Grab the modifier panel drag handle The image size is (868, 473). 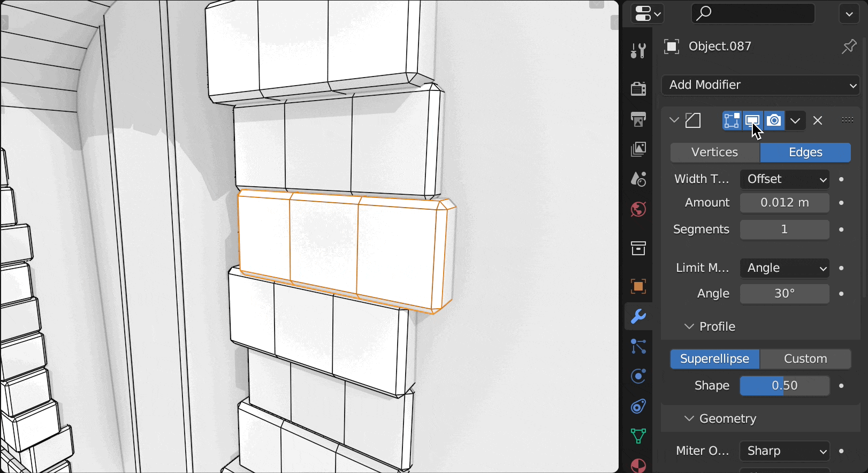[847, 120]
